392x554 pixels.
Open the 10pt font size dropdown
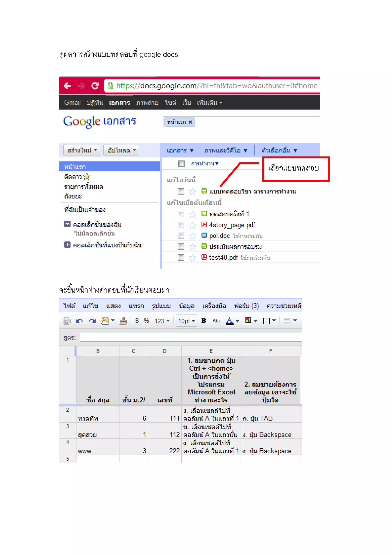(x=186, y=321)
